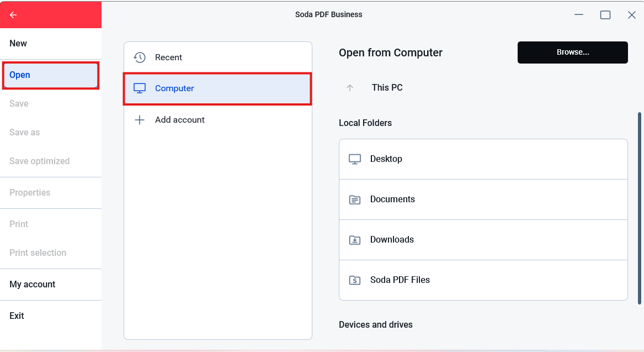Click the vertical scrollbar on right
Screen dimensions: 644x352
coord(640,208)
